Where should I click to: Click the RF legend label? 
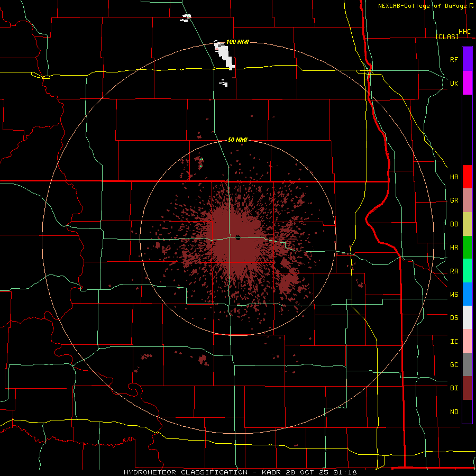[x=454, y=59]
